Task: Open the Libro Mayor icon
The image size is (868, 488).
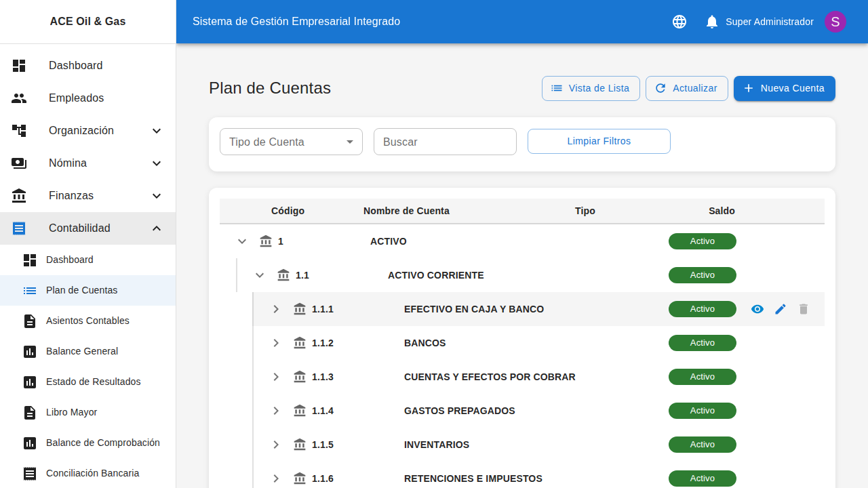Action: 29,412
